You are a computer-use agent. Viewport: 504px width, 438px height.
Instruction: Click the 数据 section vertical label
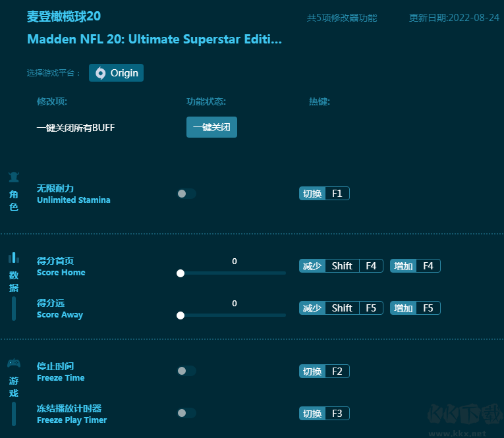[x=14, y=281]
